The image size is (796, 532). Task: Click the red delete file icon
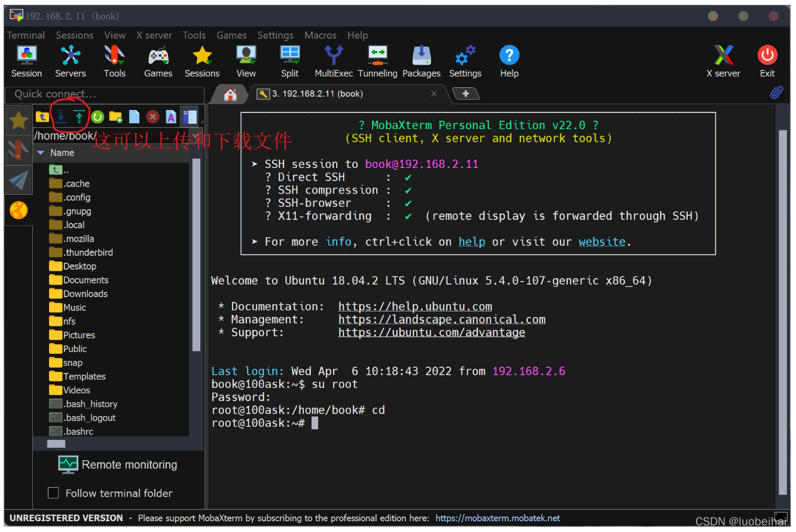tap(153, 117)
